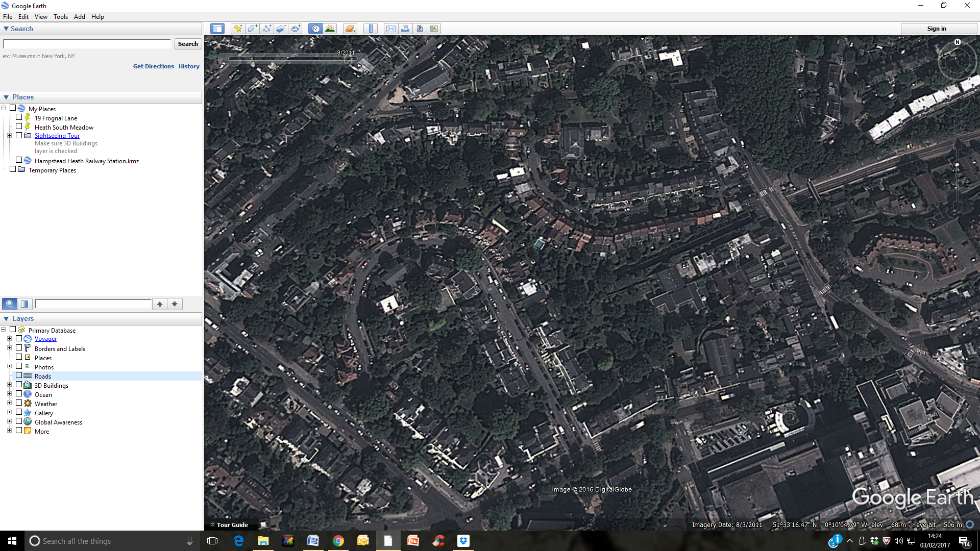The height and width of the screenshot is (551, 980).
Task: Open Task View on the taskbar
Action: [212, 541]
